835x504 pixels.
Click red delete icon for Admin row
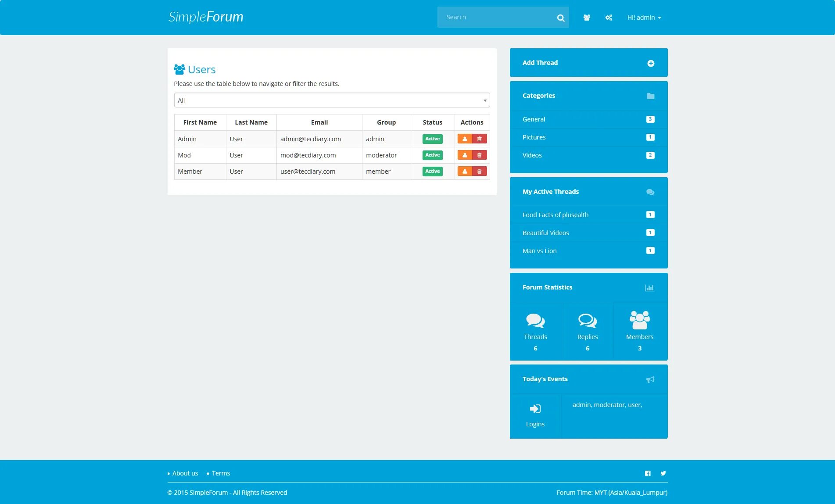pyautogui.click(x=480, y=139)
